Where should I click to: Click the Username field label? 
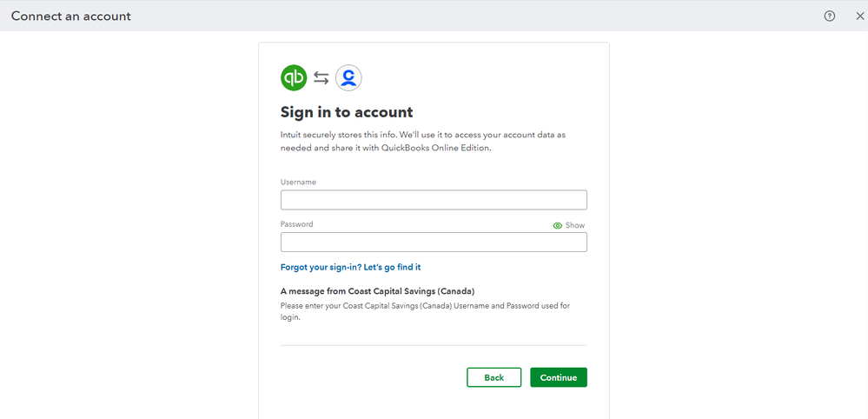coord(298,182)
